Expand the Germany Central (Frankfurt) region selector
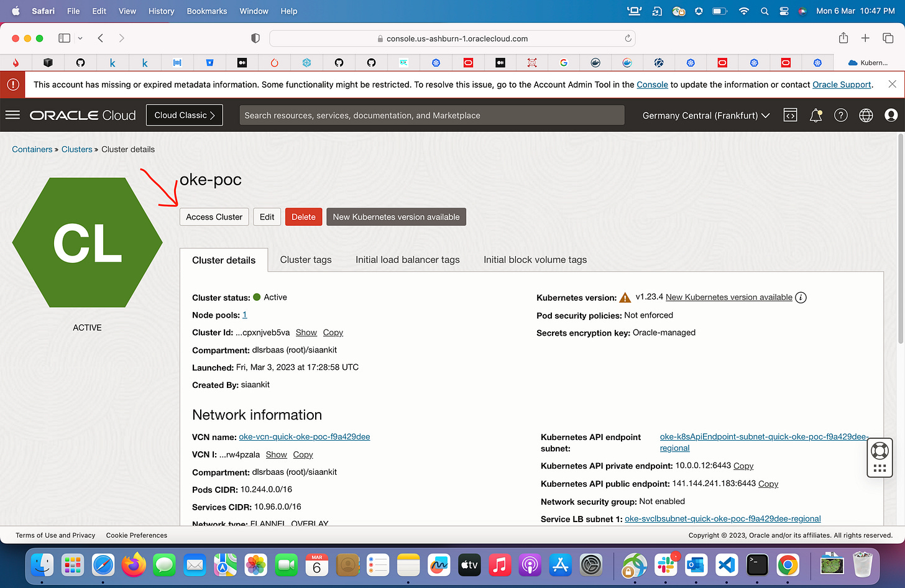The height and width of the screenshot is (588, 905). point(706,115)
